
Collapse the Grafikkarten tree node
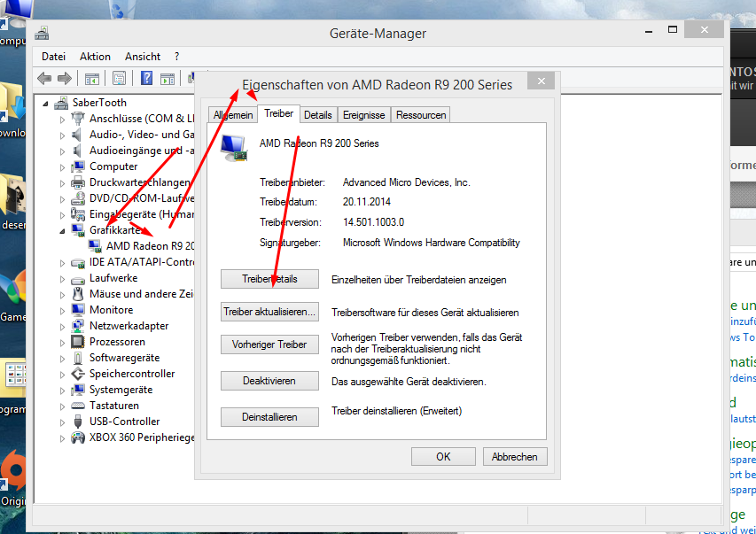[x=62, y=231]
